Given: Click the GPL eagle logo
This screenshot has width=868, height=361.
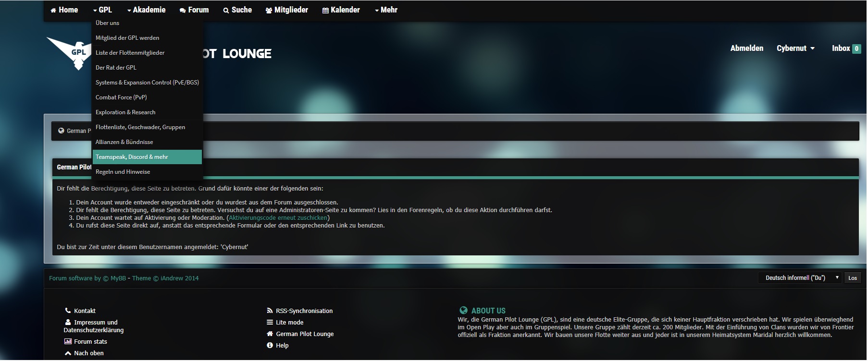Looking at the screenshot, I should pos(70,53).
